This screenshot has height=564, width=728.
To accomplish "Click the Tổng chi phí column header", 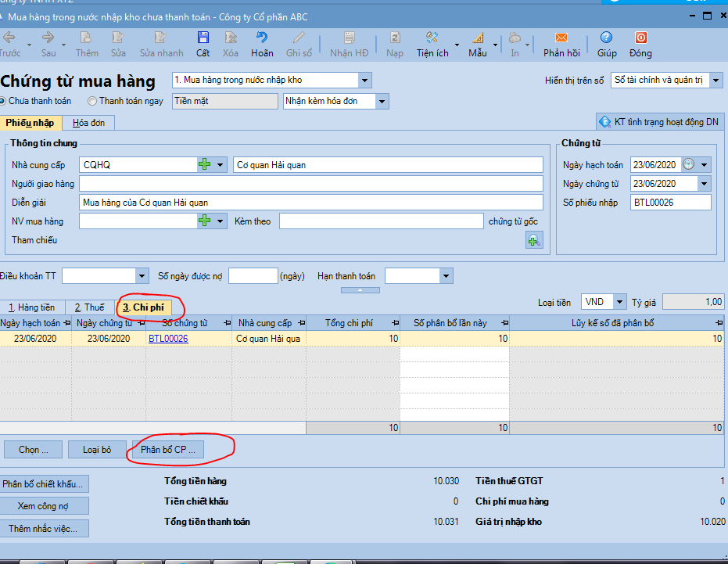I will (x=353, y=322).
